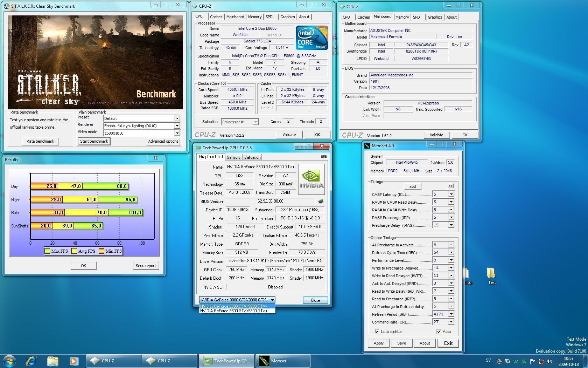Switch to Memory tab in left CPU-Z
This screenshot has height=368, width=588.
pyautogui.click(x=255, y=17)
